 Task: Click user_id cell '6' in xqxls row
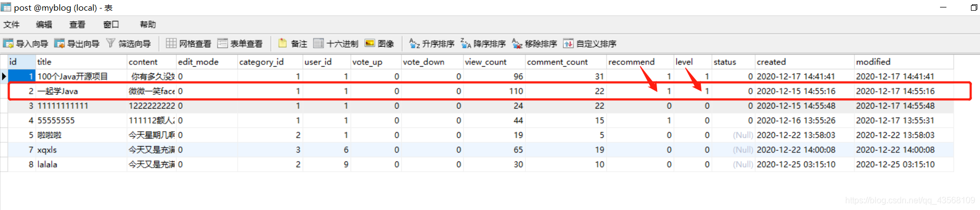327,150
